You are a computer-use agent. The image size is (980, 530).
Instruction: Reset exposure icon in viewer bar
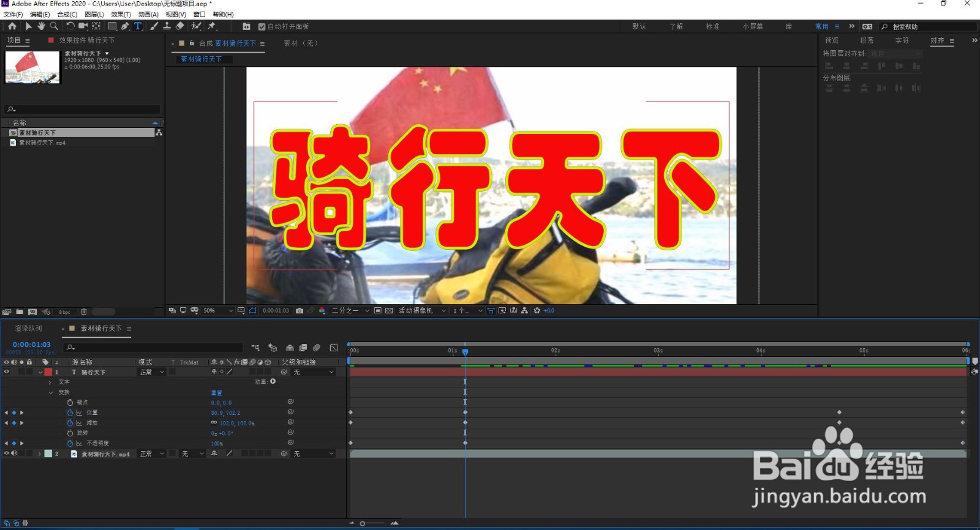(537, 311)
